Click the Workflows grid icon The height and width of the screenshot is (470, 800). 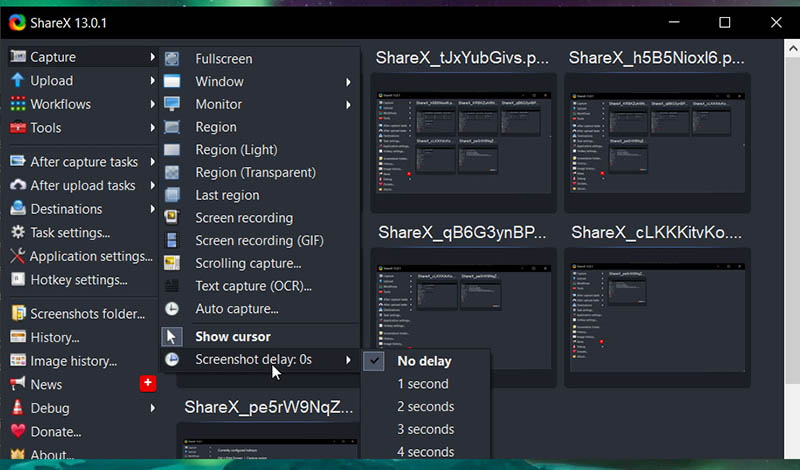click(x=18, y=104)
